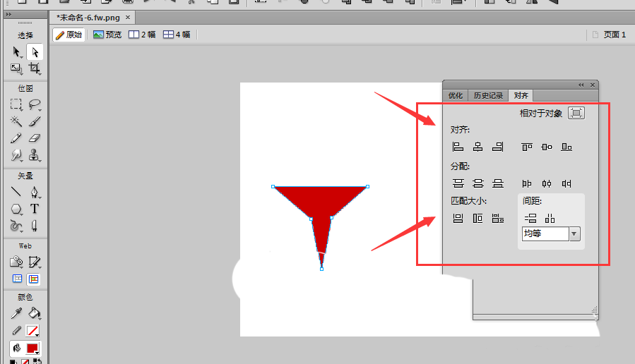Click the align left edges icon
The image size is (635, 364).
458,147
